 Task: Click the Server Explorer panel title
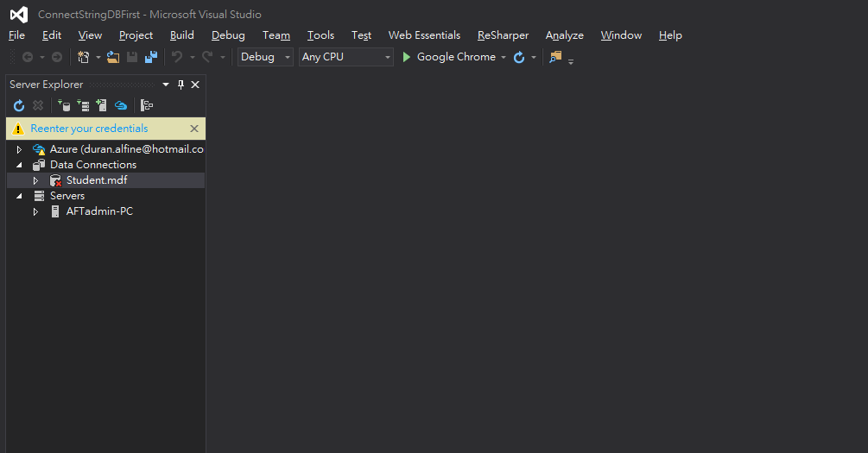click(46, 85)
